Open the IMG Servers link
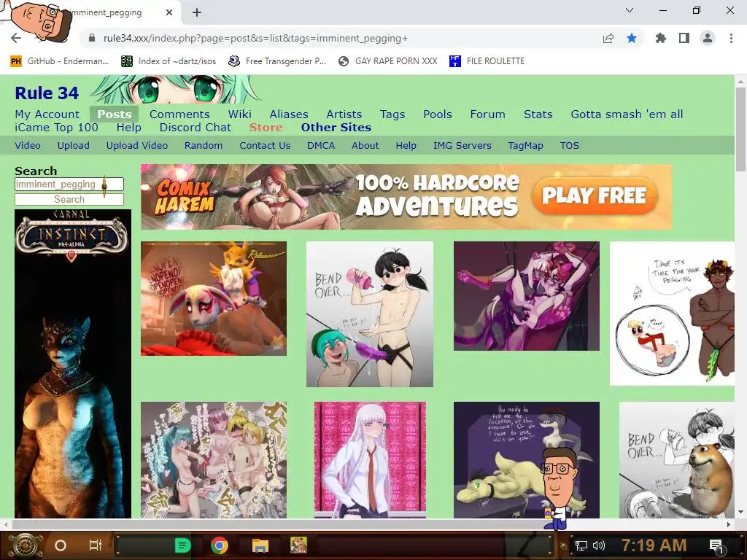The width and height of the screenshot is (747, 560). pyautogui.click(x=462, y=146)
